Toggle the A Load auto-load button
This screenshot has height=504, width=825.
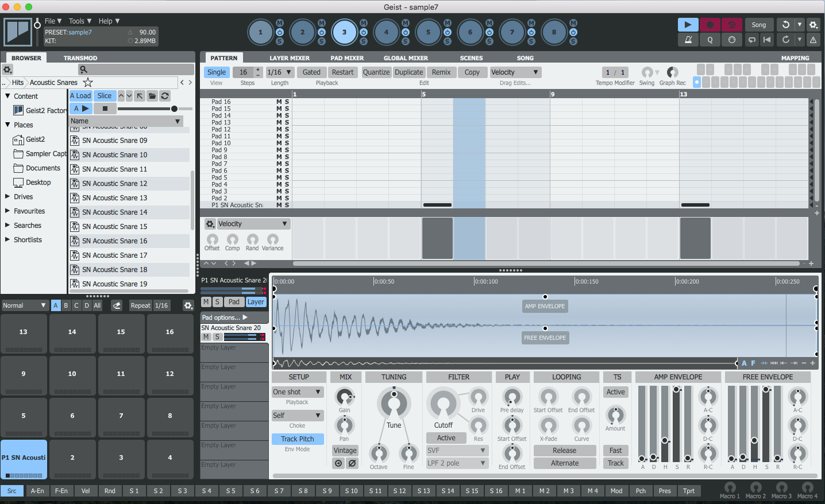tap(80, 96)
